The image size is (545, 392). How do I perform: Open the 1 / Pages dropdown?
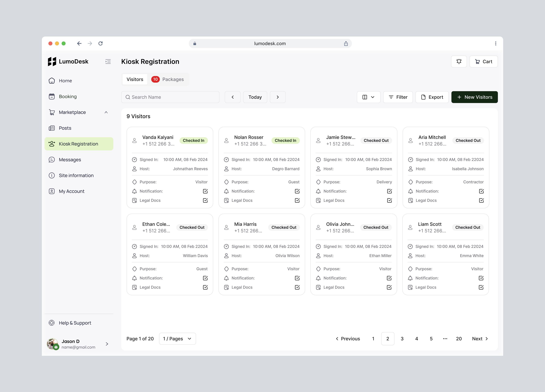click(177, 339)
